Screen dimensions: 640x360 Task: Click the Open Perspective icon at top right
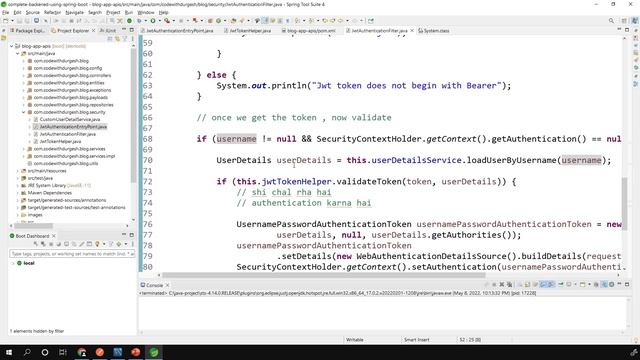coord(624,20)
